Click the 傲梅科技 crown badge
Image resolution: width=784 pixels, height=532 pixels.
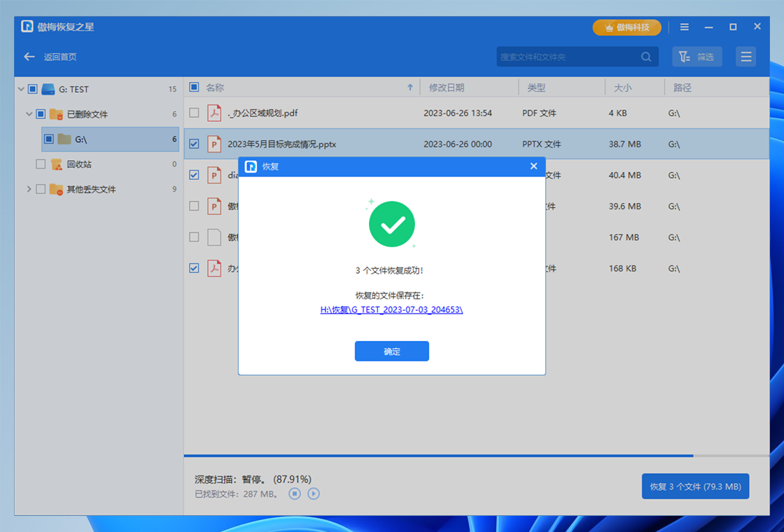point(626,27)
